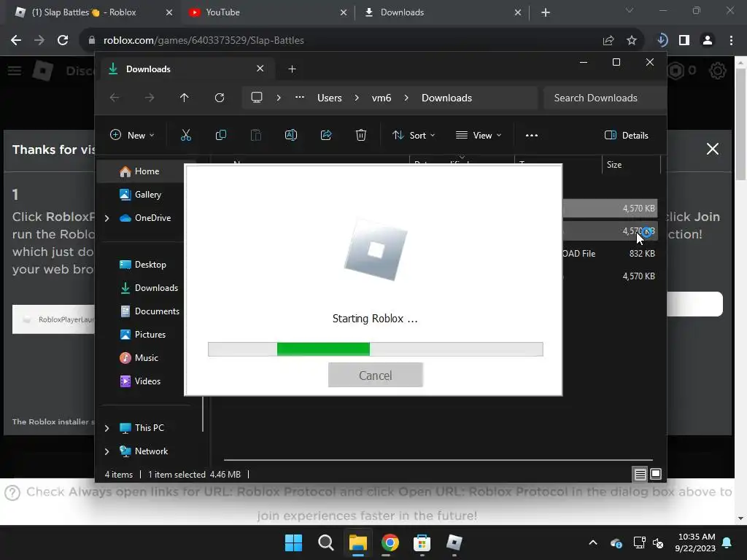
Task: Switch to the YouTube browser tab
Action: tap(267, 12)
